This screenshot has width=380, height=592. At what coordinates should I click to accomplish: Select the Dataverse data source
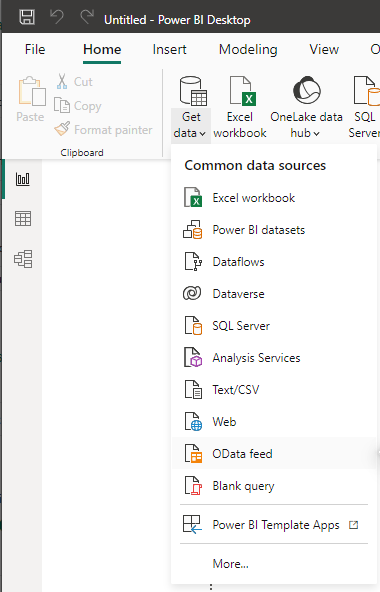[x=274, y=294]
